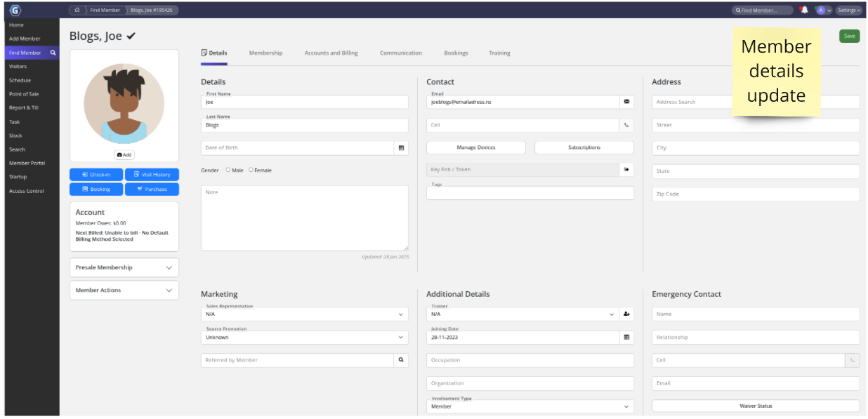Select the Male gender radio button
868x419 pixels.
[x=228, y=170]
